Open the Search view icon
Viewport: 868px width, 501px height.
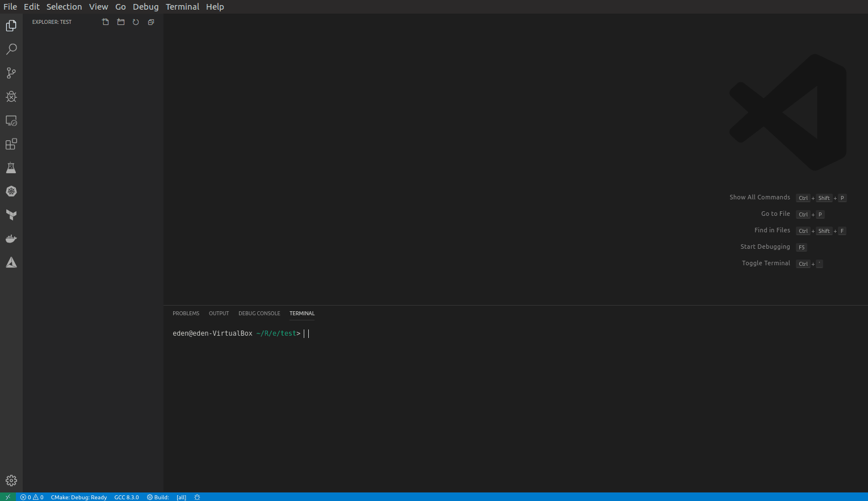tap(11, 49)
